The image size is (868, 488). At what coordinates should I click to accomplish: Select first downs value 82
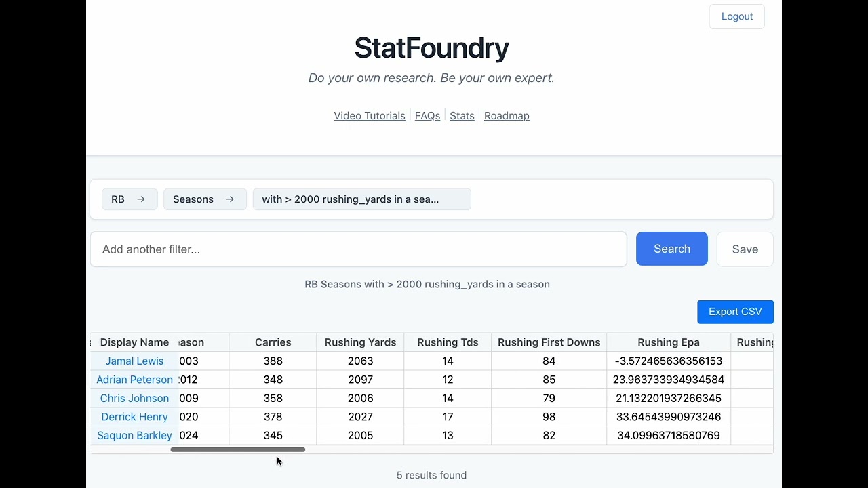549,436
